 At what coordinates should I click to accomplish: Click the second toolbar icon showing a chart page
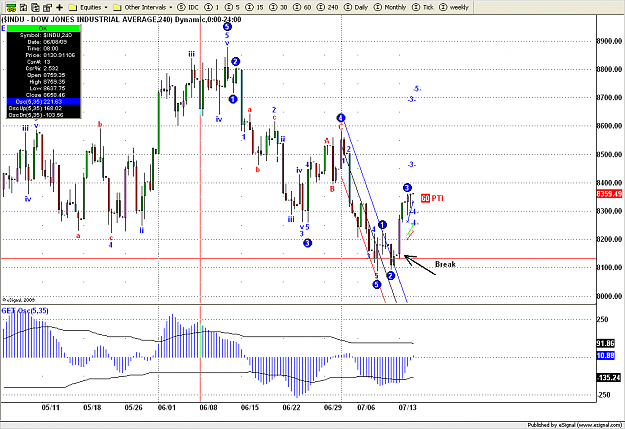coord(24,7)
